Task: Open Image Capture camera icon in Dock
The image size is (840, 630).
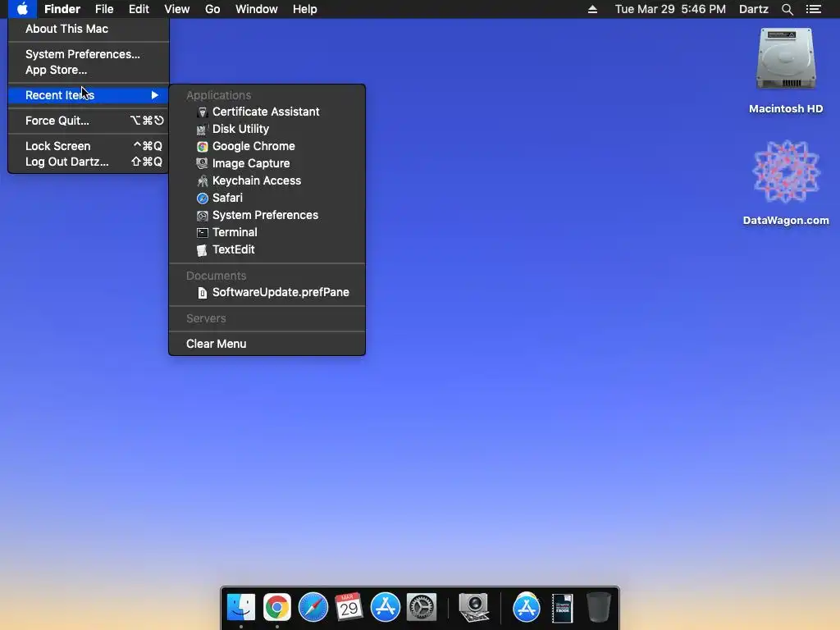Action: tap(473, 608)
